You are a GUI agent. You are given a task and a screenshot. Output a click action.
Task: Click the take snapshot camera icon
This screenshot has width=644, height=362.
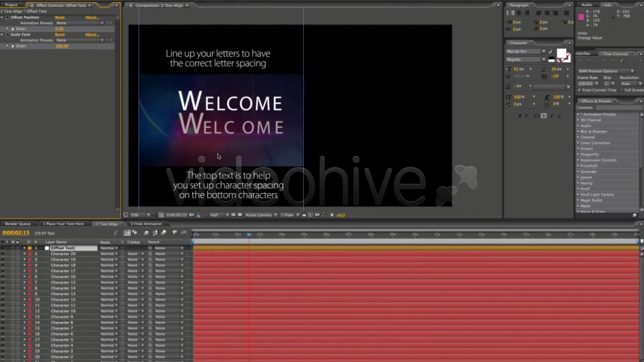click(192, 215)
